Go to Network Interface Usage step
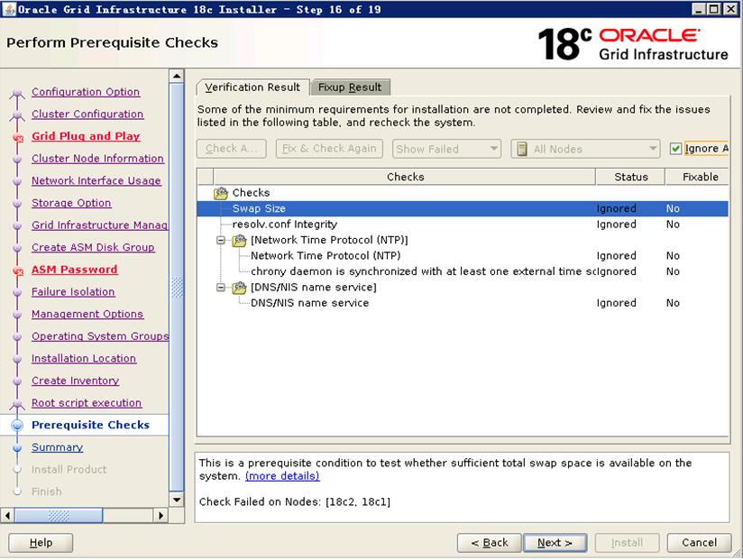Viewport: 743px width, 560px height. pyautogui.click(x=96, y=181)
